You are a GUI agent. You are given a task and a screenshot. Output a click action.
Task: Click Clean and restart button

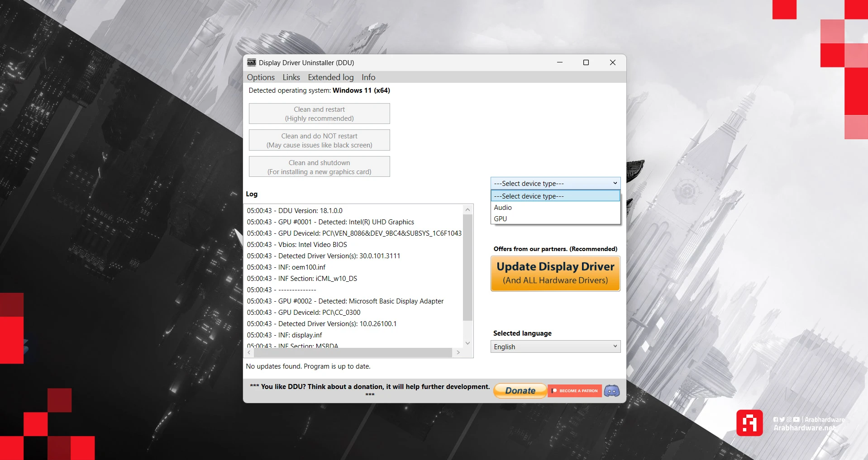320,114
